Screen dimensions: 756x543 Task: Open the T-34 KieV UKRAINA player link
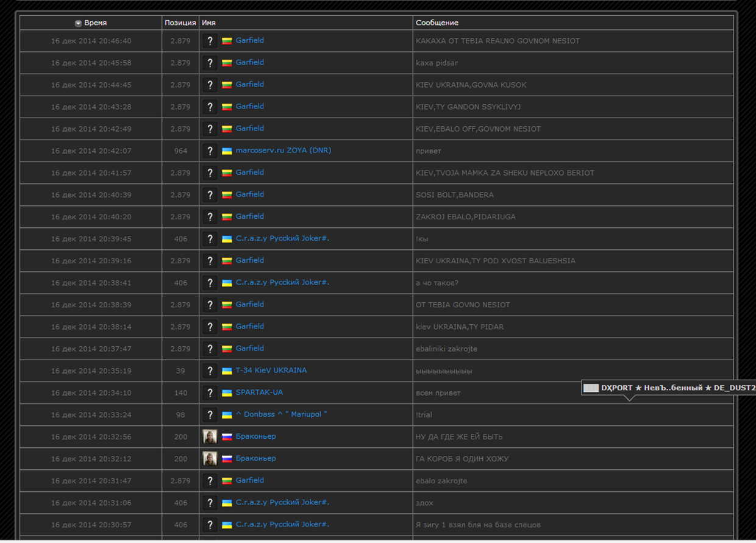271,371
